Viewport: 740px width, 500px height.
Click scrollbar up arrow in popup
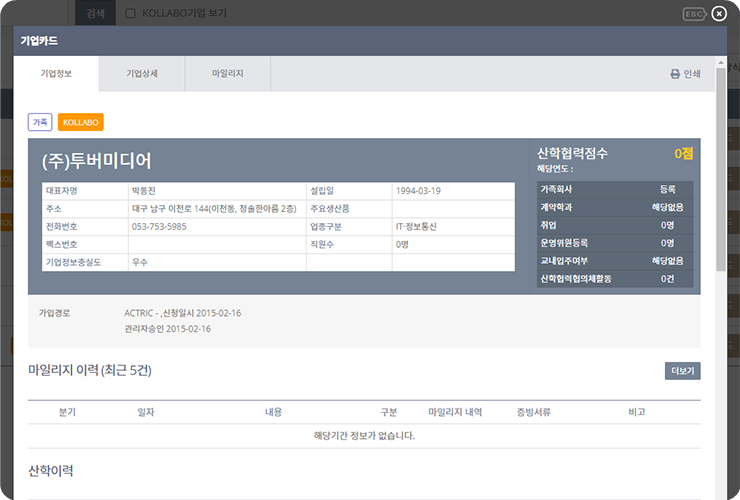click(721, 62)
